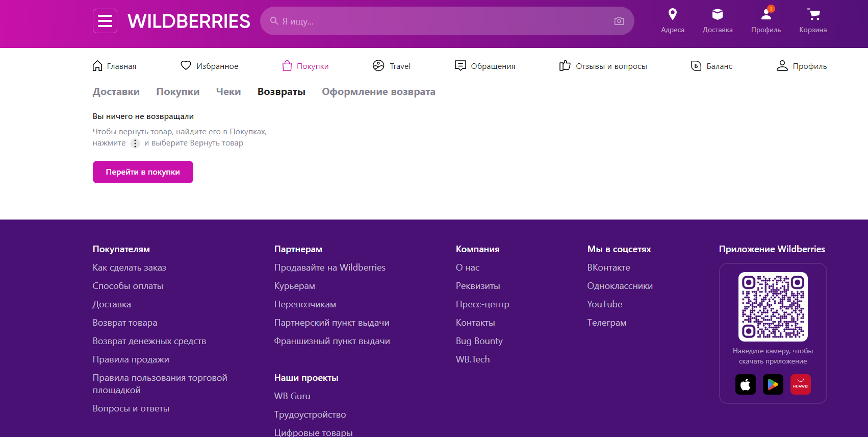Click the 'Партнерам' footer heading
Screen dimensions: 868x437
(298, 249)
